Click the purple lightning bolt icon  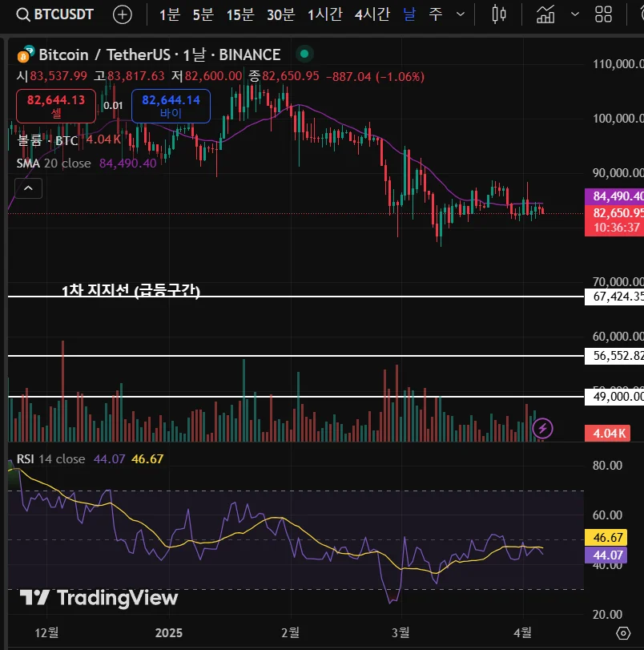pos(542,428)
